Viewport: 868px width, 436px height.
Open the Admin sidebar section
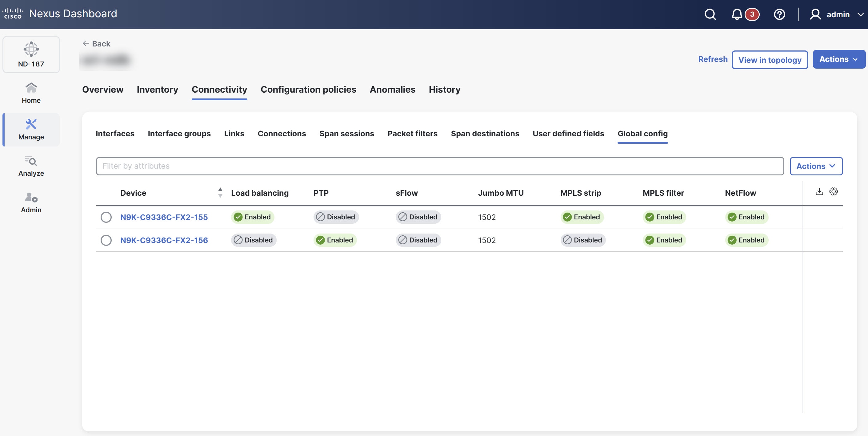tap(31, 202)
